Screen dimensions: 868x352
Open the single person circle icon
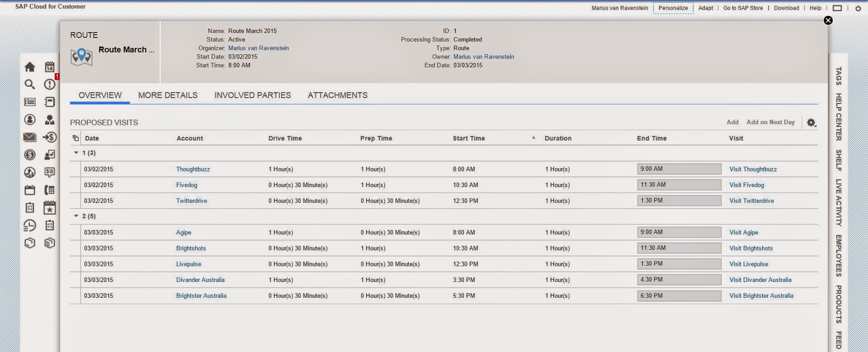pos(30,119)
